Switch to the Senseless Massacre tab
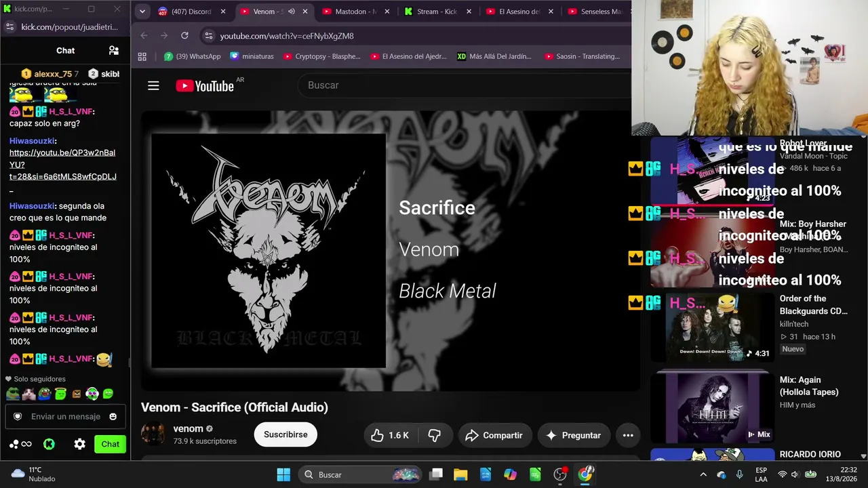This screenshot has width=868, height=488. pyautogui.click(x=597, y=12)
